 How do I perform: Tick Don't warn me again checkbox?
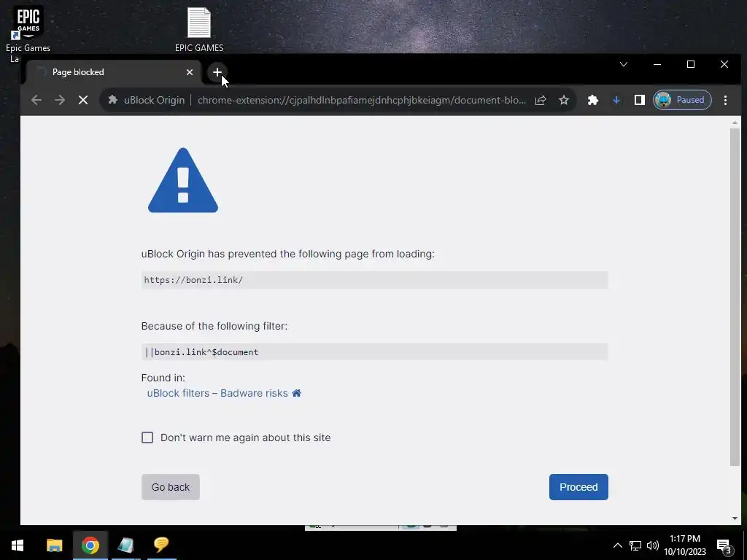pyautogui.click(x=147, y=437)
